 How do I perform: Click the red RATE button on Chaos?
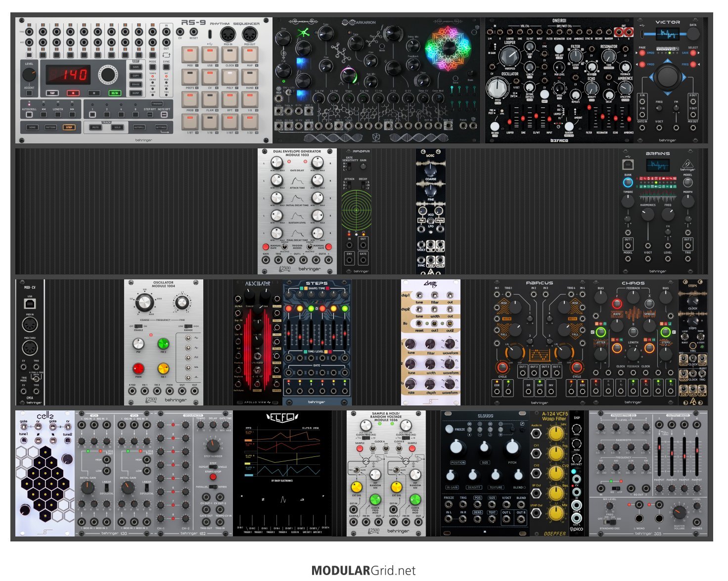pyautogui.click(x=617, y=303)
